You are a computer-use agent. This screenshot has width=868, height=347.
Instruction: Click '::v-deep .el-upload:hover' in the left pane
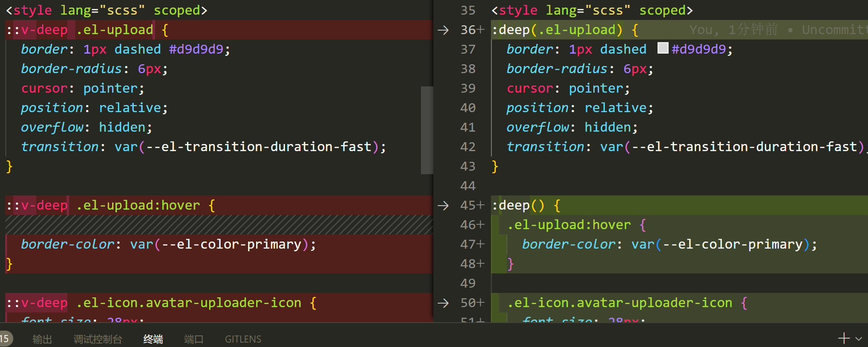(103, 206)
